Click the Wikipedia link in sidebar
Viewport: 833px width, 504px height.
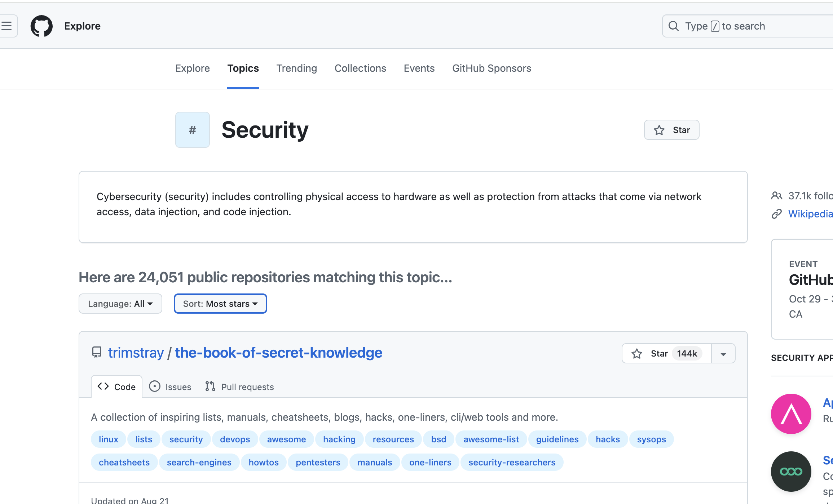pos(809,213)
